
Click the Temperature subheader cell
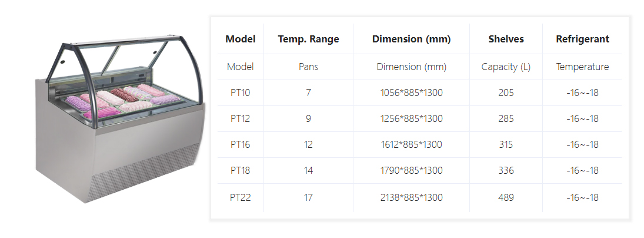(582, 67)
